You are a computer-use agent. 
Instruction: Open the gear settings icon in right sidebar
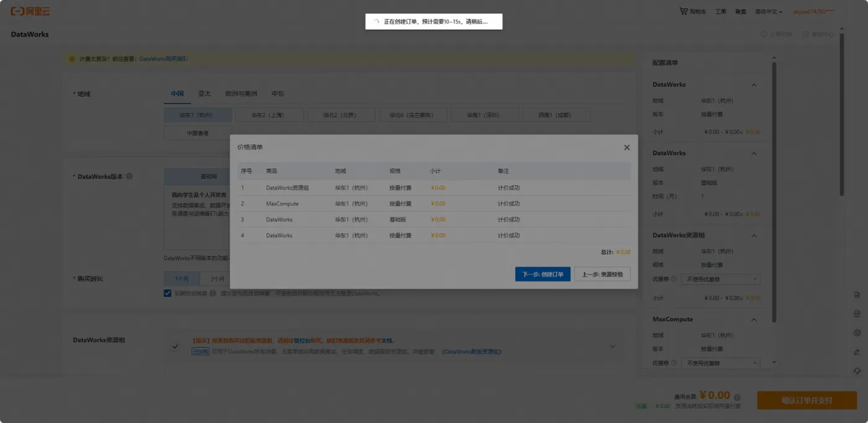click(x=857, y=332)
